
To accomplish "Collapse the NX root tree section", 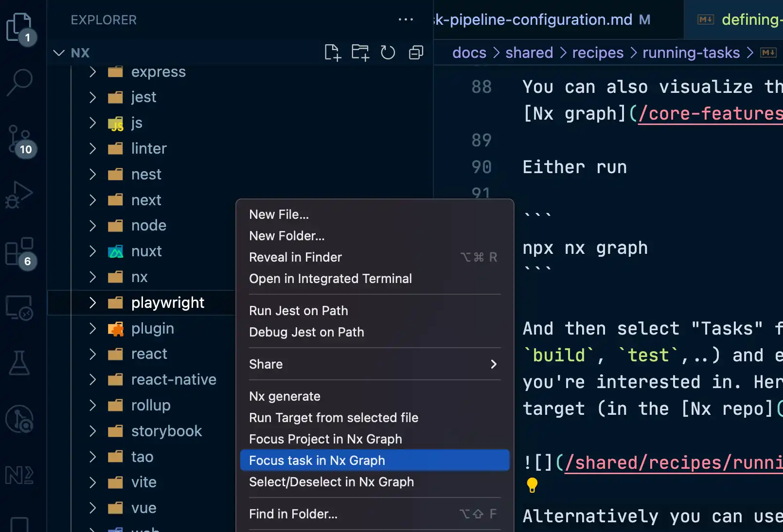I will [58, 53].
